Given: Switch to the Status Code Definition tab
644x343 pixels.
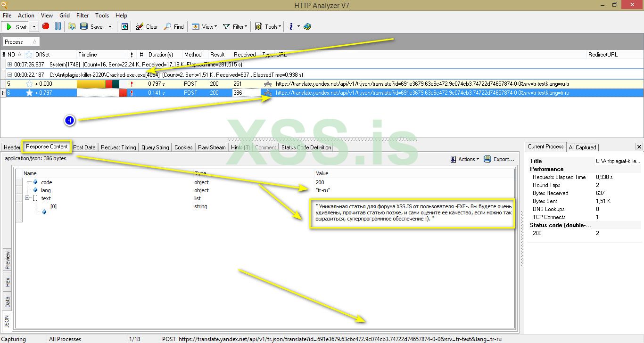Looking at the screenshot, I should (306, 147).
